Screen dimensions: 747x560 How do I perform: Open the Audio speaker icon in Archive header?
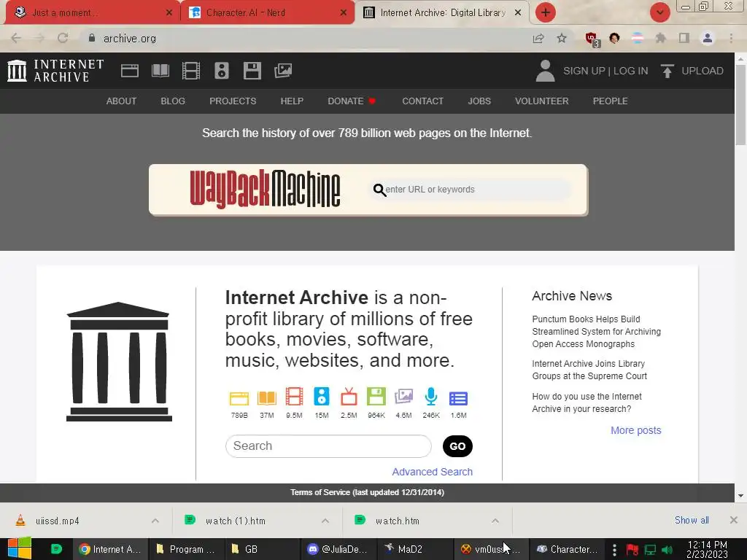pos(222,71)
